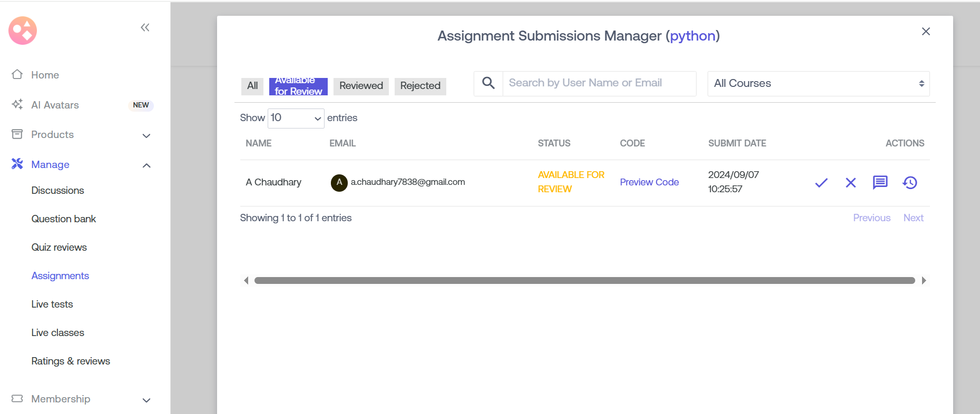The height and width of the screenshot is (414, 980).
Task: Collapse the Manage menu section
Action: coord(146,165)
